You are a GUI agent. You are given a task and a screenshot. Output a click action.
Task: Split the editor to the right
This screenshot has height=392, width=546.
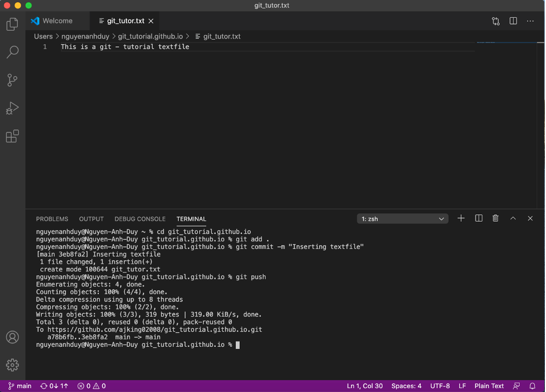pyautogui.click(x=513, y=21)
